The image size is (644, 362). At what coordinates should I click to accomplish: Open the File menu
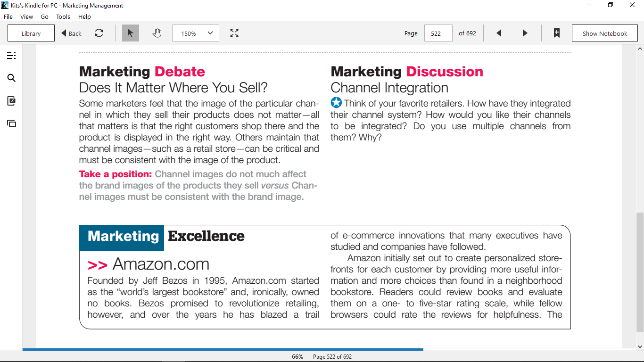(x=8, y=16)
